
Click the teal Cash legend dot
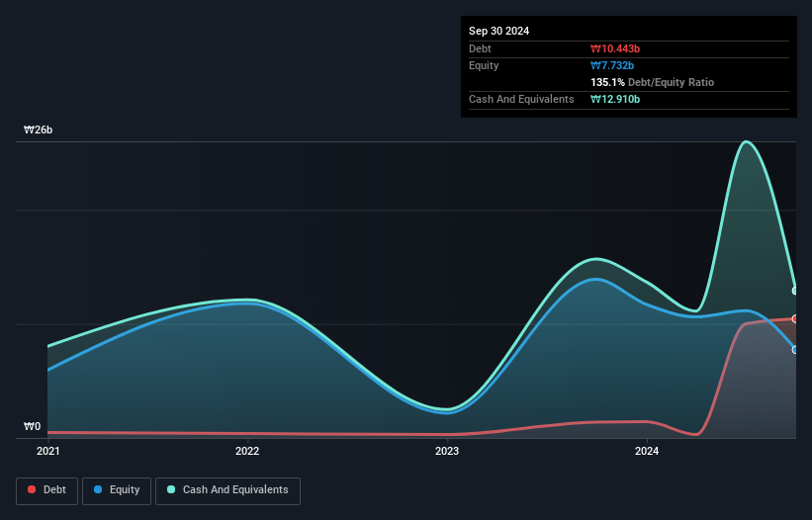pos(171,489)
